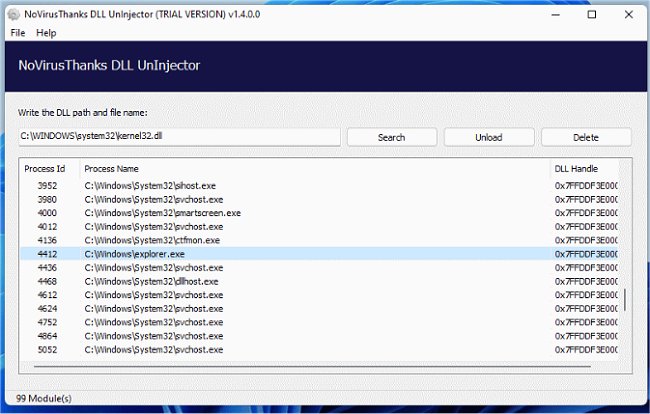
Task: Click the application icon in title bar
Action: pos(14,15)
